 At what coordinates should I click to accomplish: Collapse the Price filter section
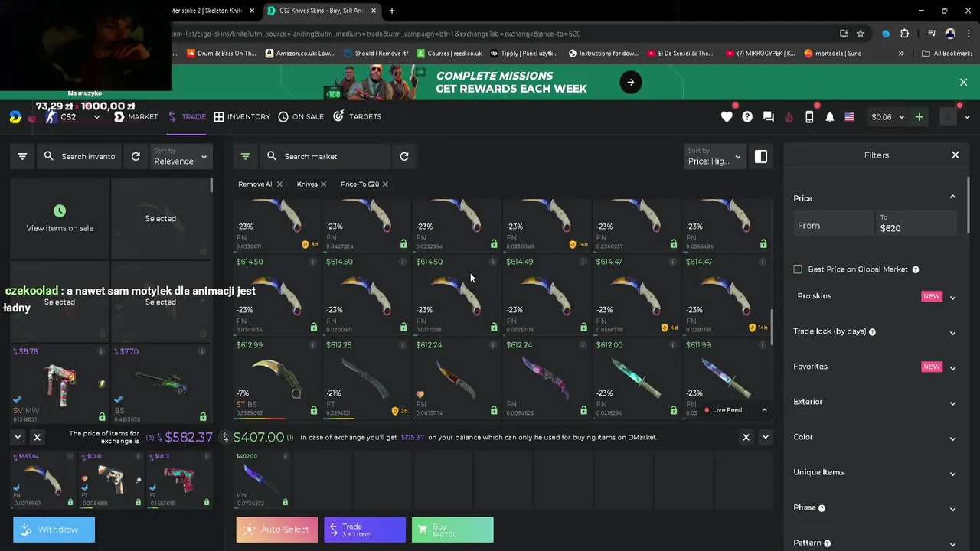952,197
